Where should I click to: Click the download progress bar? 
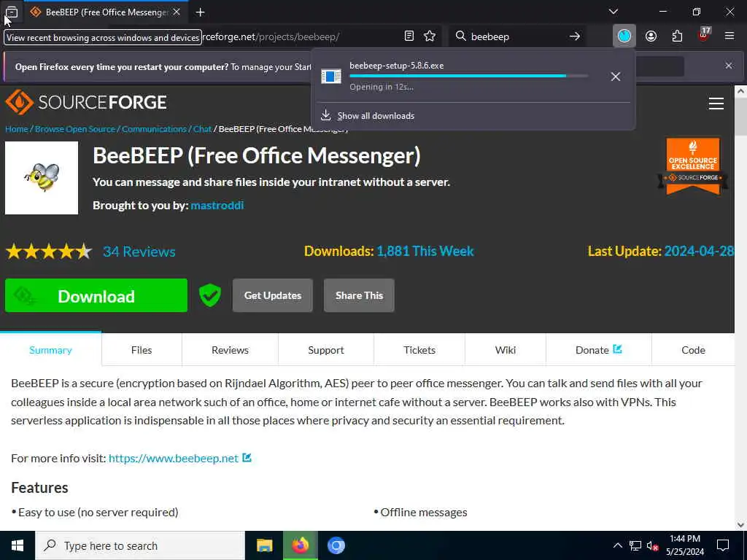pos(469,76)
